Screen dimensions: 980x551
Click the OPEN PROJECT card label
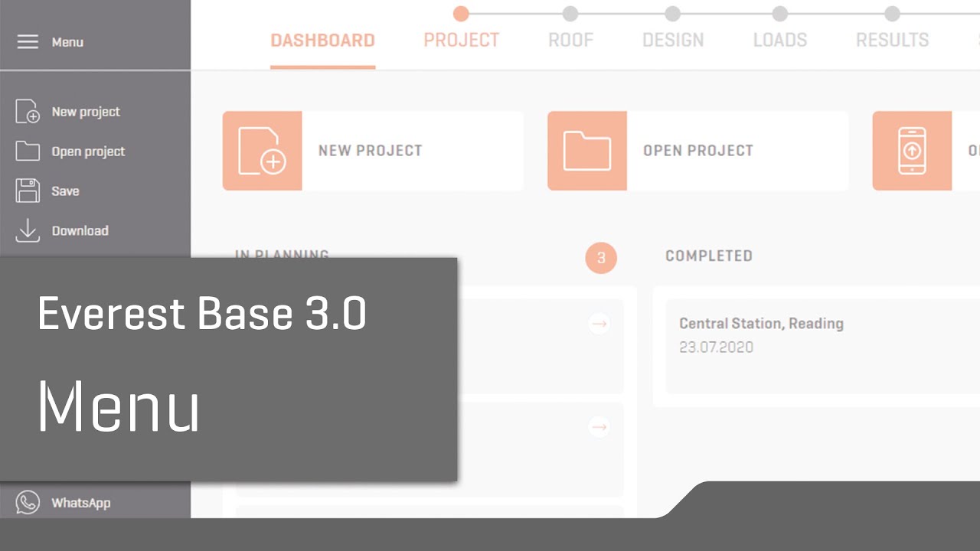(698, 151)
